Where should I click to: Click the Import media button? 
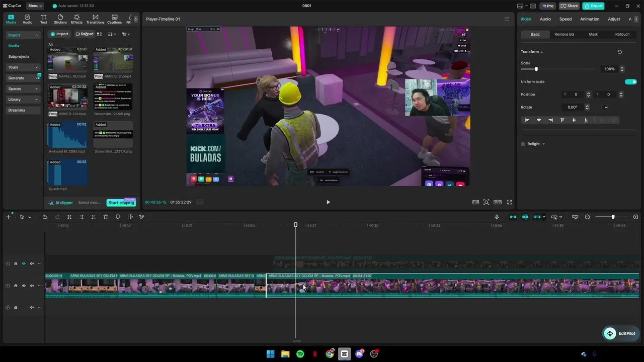click(59, 34)
